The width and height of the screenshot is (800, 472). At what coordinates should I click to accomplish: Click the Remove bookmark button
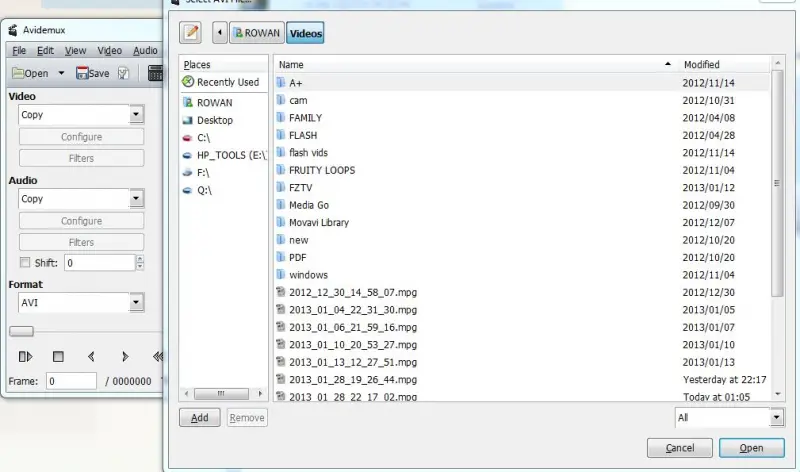pyautogui.click(x=247, y=418)
